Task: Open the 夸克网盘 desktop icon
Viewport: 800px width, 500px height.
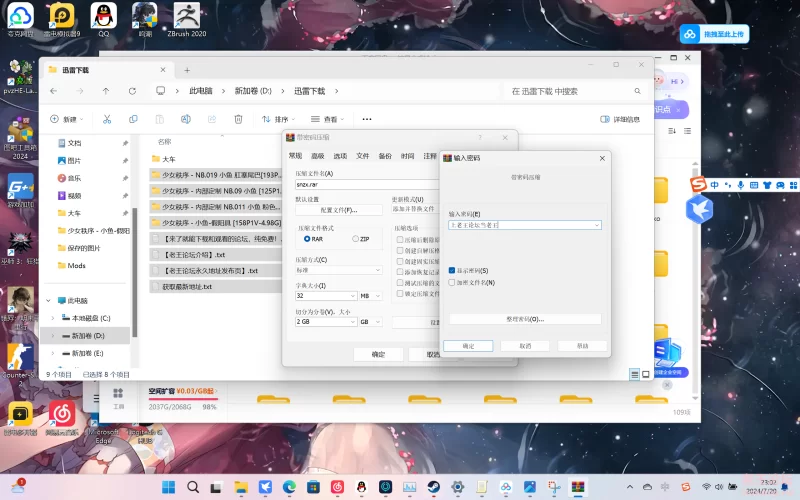Action: (x=20, y=19)
